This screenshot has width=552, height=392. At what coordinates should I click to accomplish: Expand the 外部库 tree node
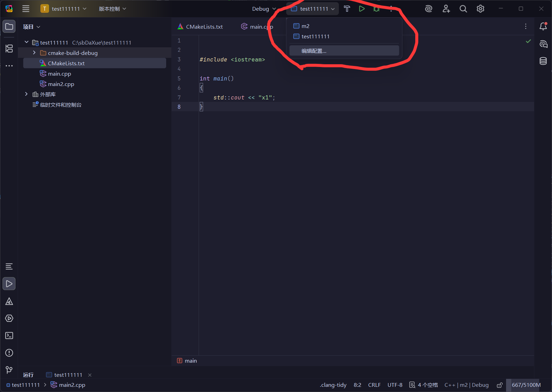(x=26, y=94)
